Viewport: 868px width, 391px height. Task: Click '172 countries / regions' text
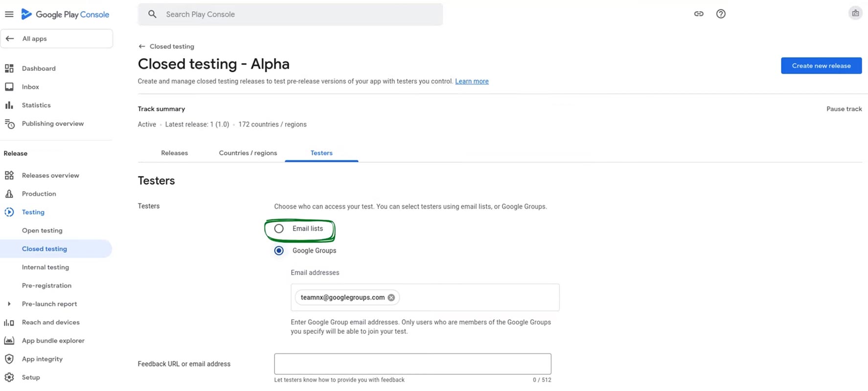[x=273, y=125]
